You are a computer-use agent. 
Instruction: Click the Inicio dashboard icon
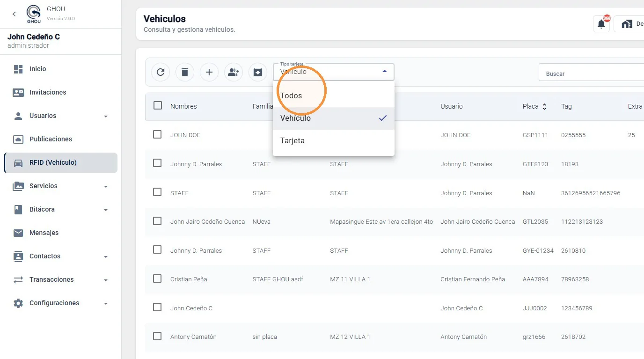pyautogui.click(x=18, y=69)
